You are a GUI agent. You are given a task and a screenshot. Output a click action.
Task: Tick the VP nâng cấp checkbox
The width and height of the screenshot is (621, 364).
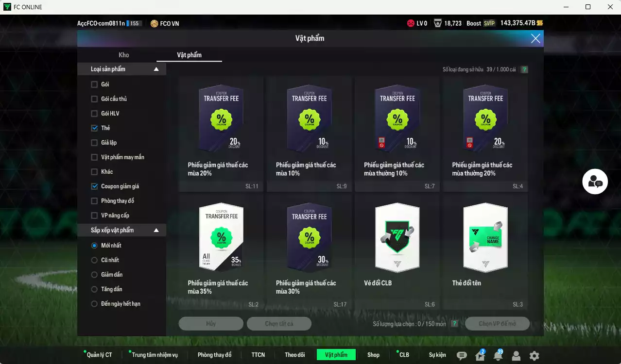(x=94, y=215)
